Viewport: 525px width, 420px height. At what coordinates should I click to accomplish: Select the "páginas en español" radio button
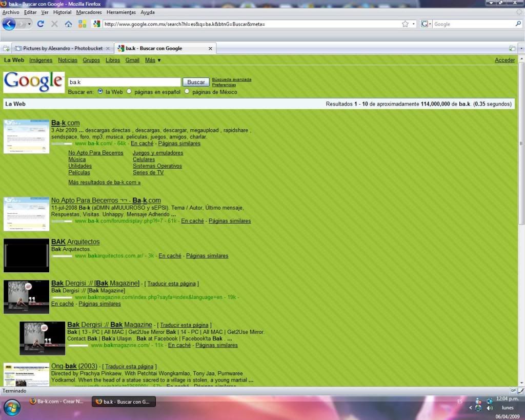[x=129, y=91]
